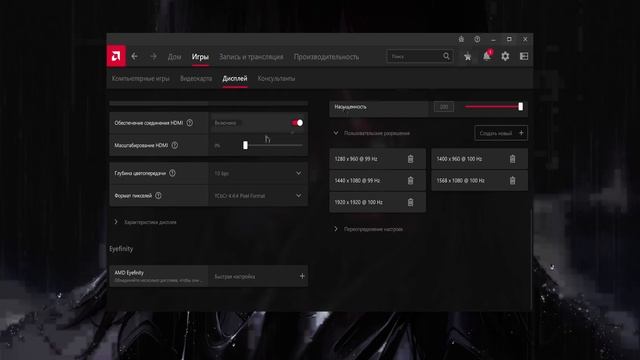Open the color depth 10 bpc dropdown
The image size is (640, 360).
coord(258,173)
